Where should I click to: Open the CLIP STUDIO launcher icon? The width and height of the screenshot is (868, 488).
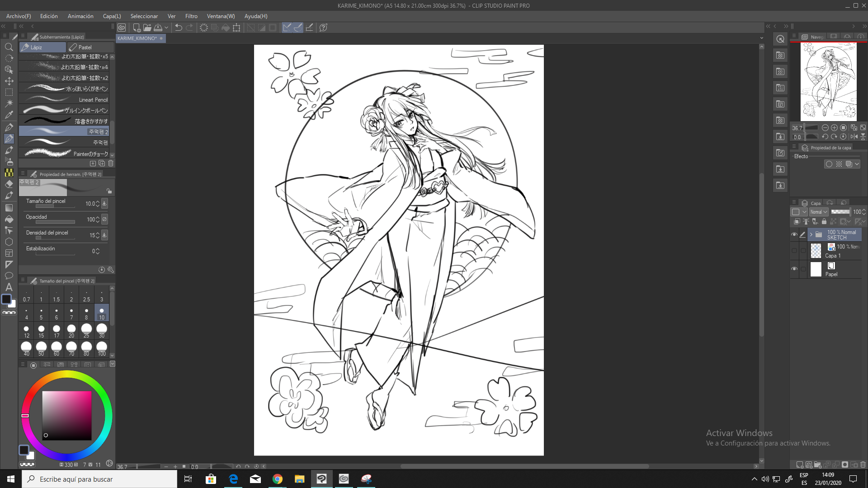[x=122, y=28]
